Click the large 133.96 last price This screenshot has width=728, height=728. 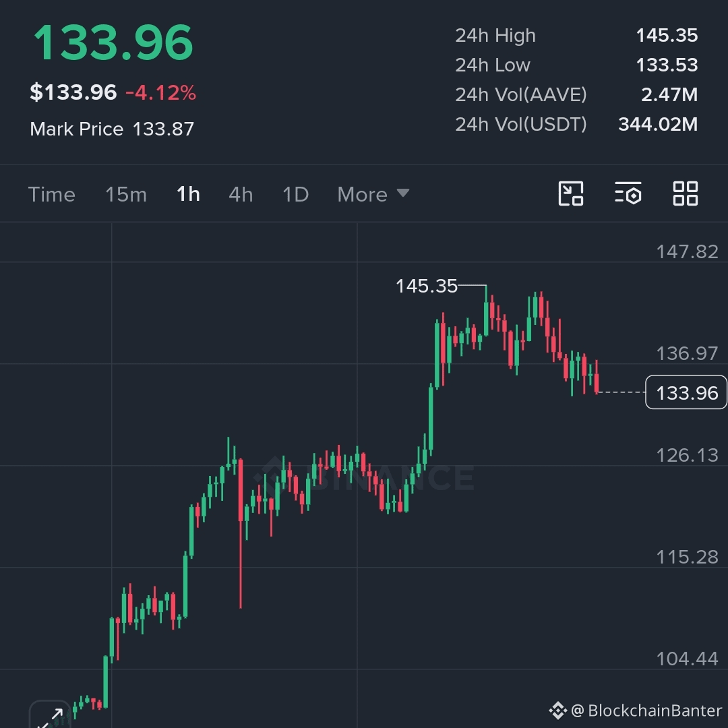pos(113,42)
